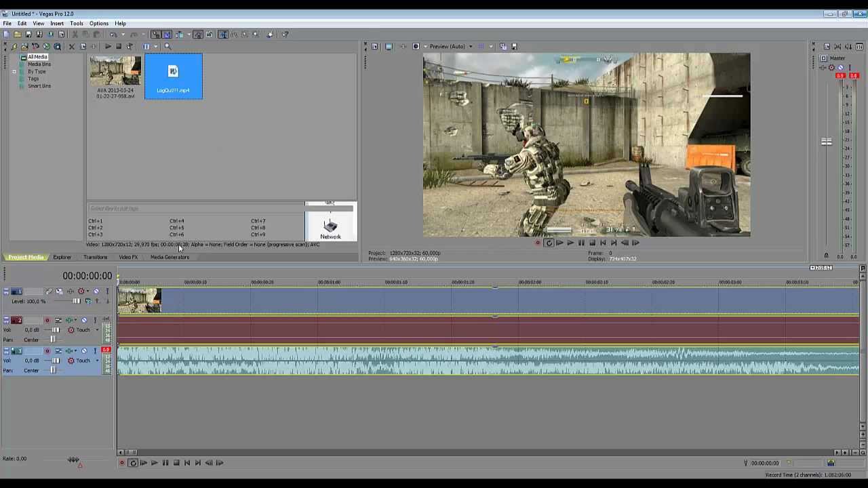
Task: Mute video track 1
Action: 96,291
